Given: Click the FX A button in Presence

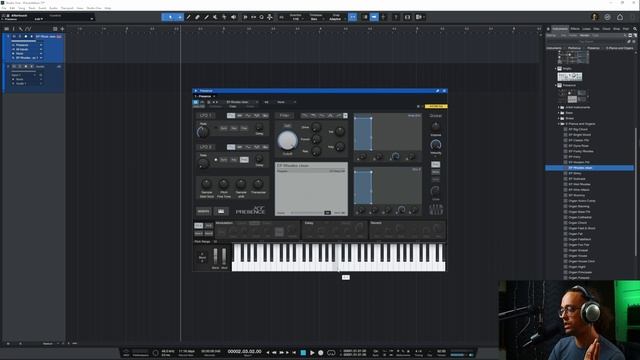Looking at the screenshot, I should (198, 225).
